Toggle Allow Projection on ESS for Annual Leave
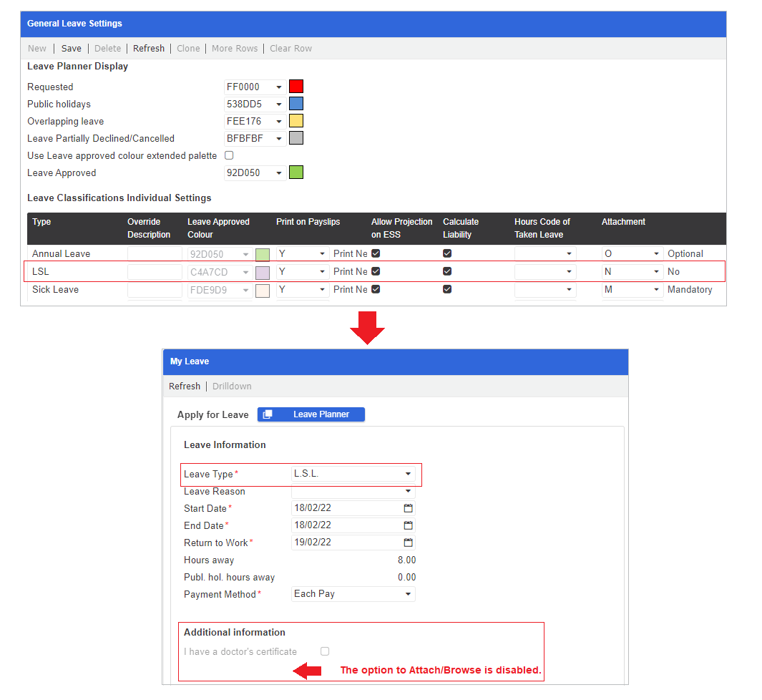This screenshot has width=762, height=700. tap(376, 253)
